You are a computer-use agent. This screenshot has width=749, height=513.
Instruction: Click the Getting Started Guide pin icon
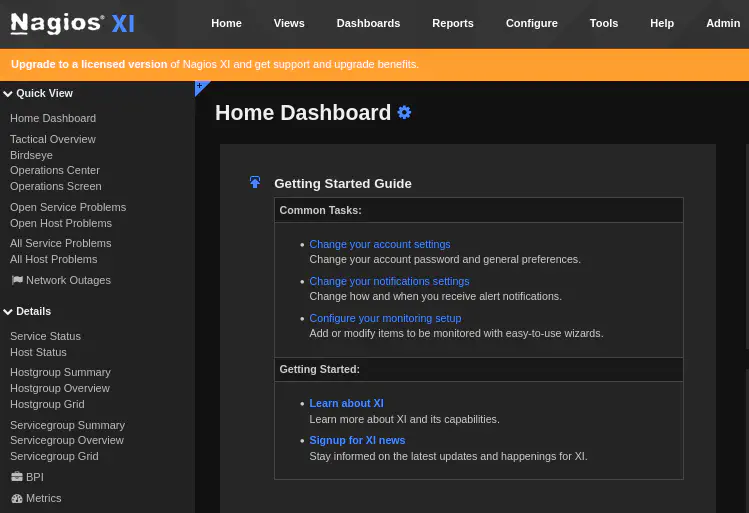pyautogui.click(x=255, y=182)
